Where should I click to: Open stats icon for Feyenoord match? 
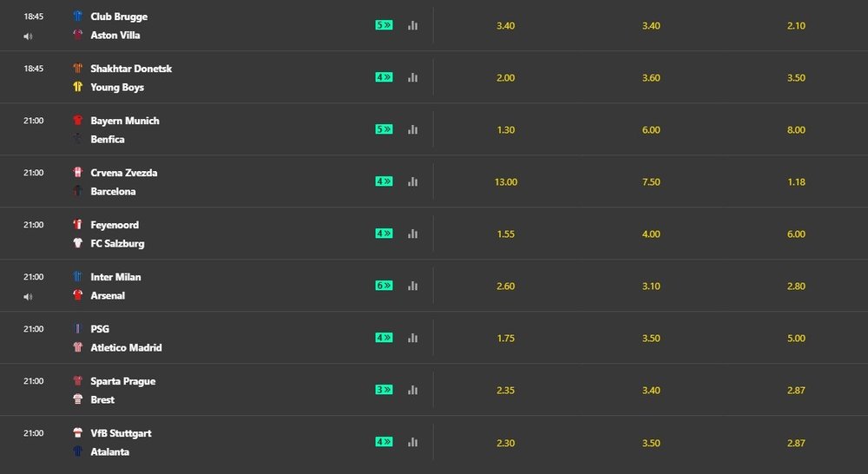tap(412, 234)
